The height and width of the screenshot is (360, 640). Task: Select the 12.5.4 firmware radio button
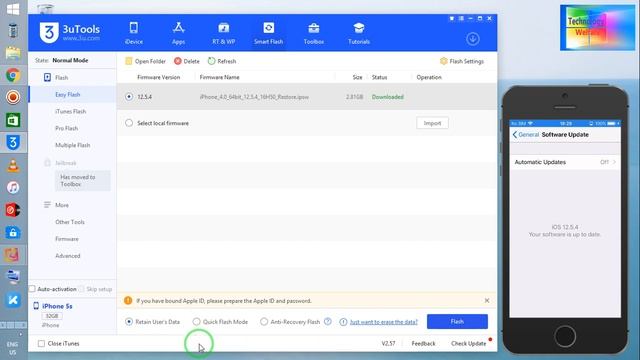(x=129, y=97)
